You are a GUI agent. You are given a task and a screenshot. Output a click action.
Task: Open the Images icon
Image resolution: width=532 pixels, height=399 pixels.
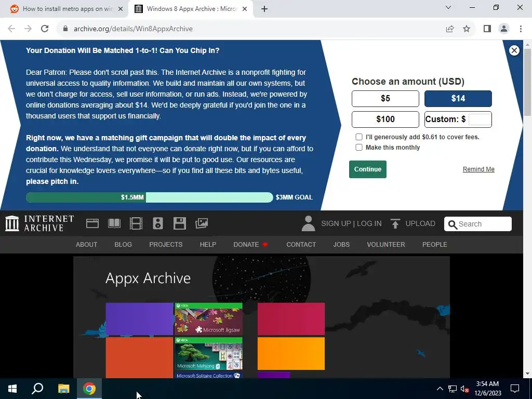(x=202, y=223)
